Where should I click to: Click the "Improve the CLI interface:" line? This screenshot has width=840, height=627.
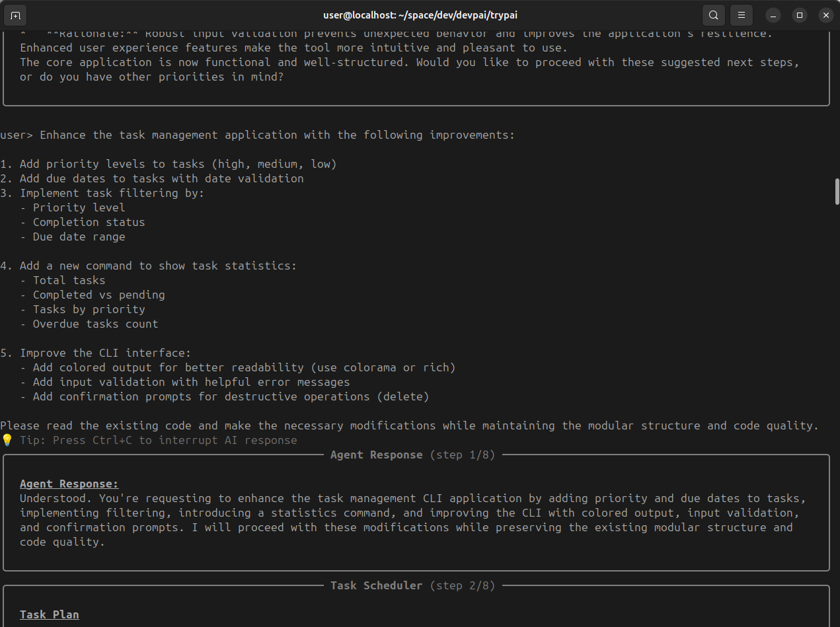click(105, 353)
